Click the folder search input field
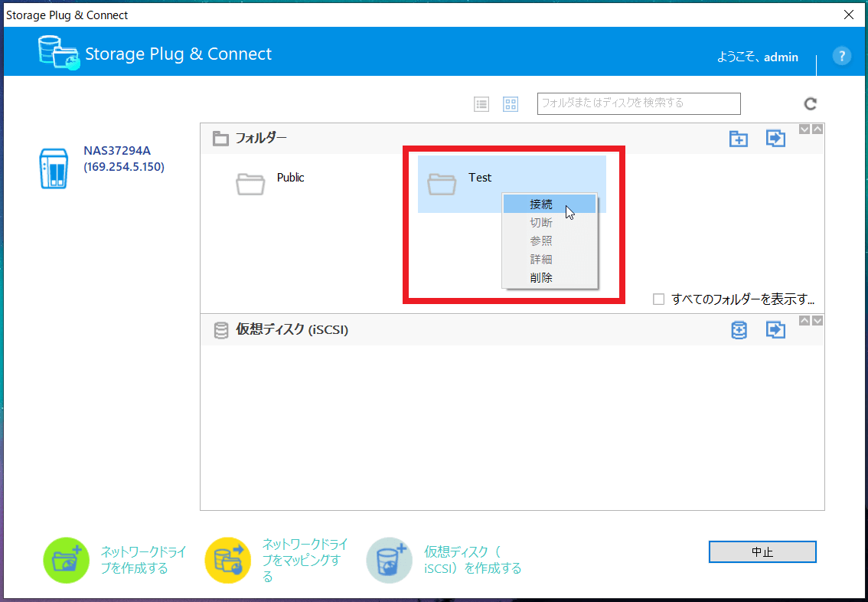Image resolution: width=868 pixels, height=602 pixels. click(x=638, y=103)
